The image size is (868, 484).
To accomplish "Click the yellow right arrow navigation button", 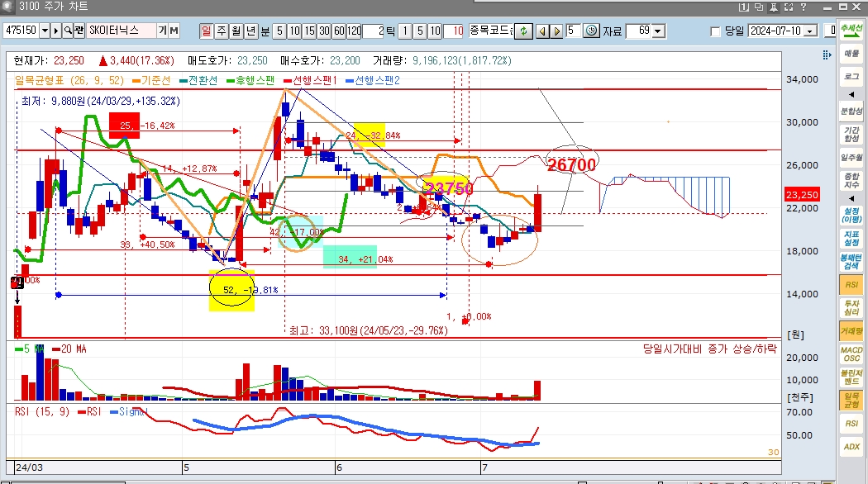I will pyautogui.click(x=557, y=31).
